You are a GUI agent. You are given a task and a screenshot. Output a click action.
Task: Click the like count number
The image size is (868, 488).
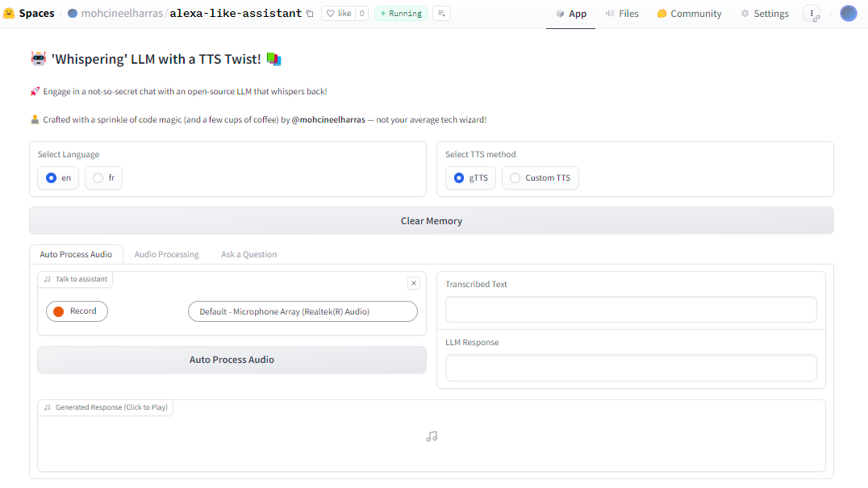[x=361, y=13]
